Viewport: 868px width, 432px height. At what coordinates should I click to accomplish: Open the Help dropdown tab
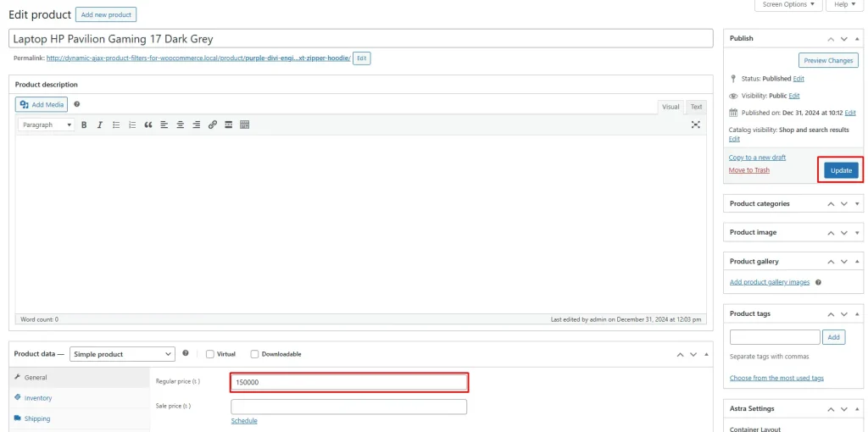pyautogui.click(x=845, y=5)
